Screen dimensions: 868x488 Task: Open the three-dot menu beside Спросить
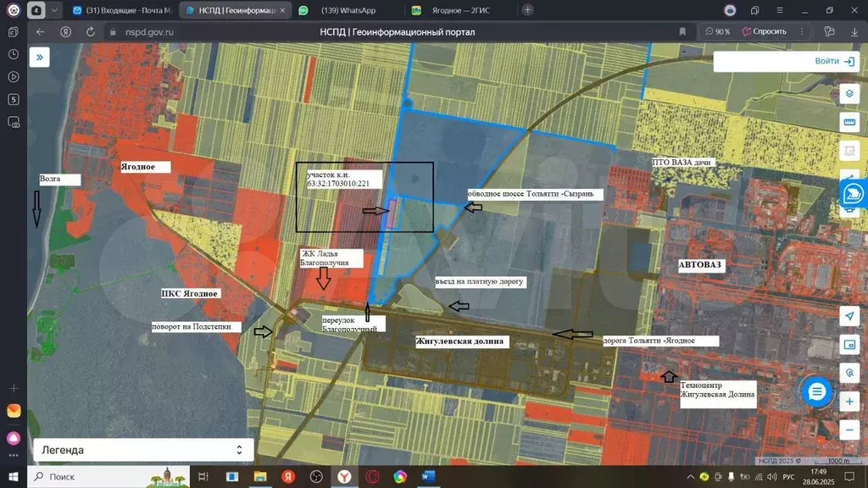(x=802, y=31)
